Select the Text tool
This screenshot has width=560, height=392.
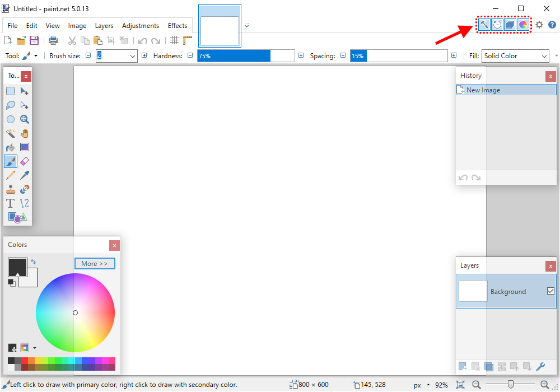pyautogui.click(x=10, y=203)
